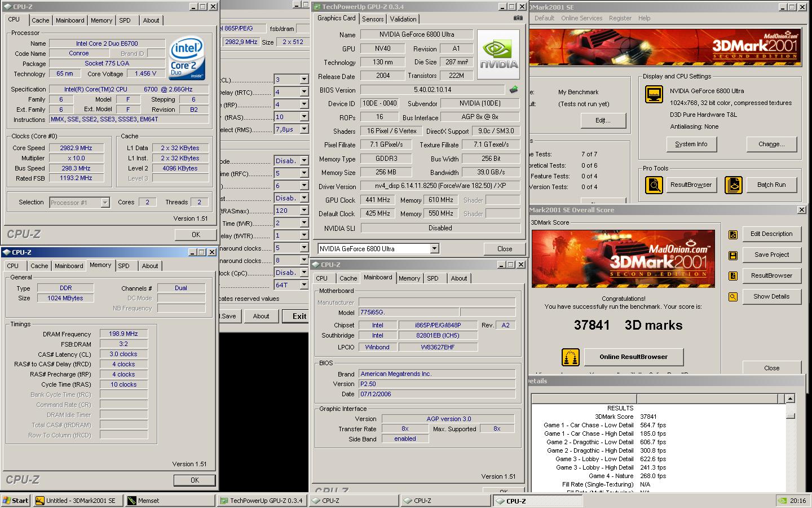Open the GPU selector dropdown in GPU-Z
Screen dimensions: 812x508
pos(434,249)
